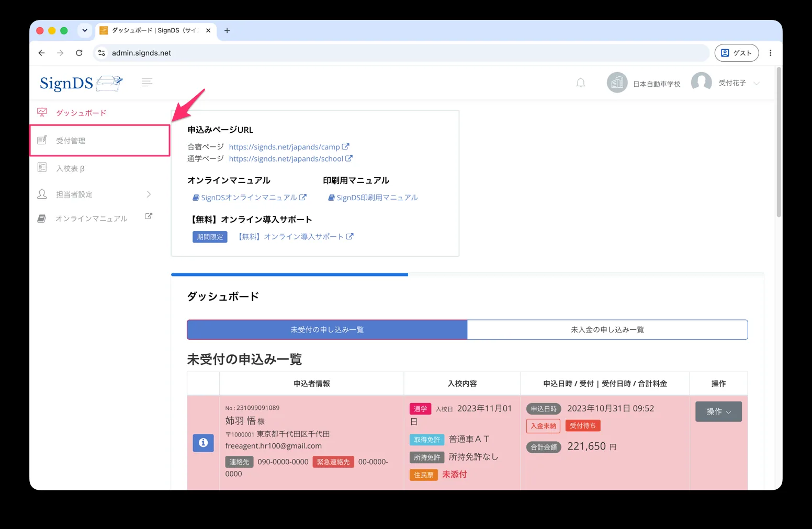Open the SignDSオンラインマニュアル link
Image resolution: width=812 pixels, height=529 pixels.
[249, 198]
